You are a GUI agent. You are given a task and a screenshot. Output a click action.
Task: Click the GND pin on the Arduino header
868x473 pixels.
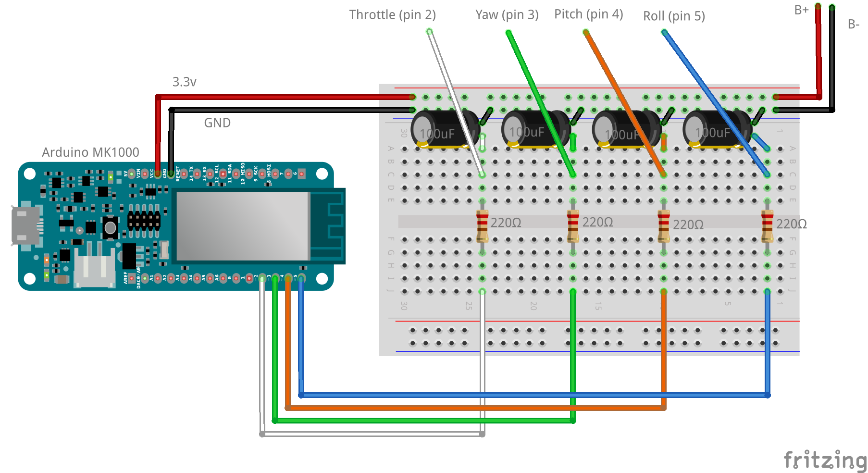(x=171, y=174)
